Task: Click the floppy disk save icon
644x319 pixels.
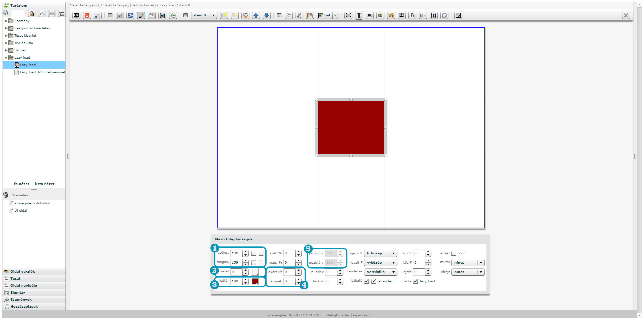Action: [120, 15]
